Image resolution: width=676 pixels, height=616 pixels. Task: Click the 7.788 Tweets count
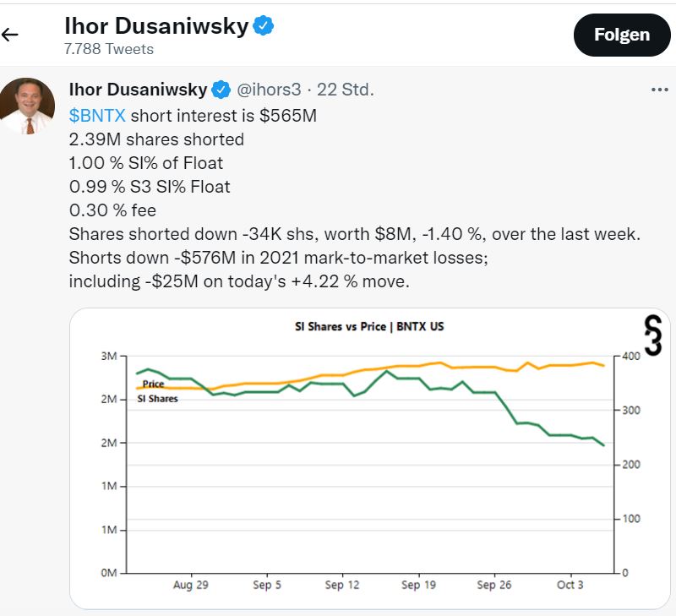pos(109,49)
